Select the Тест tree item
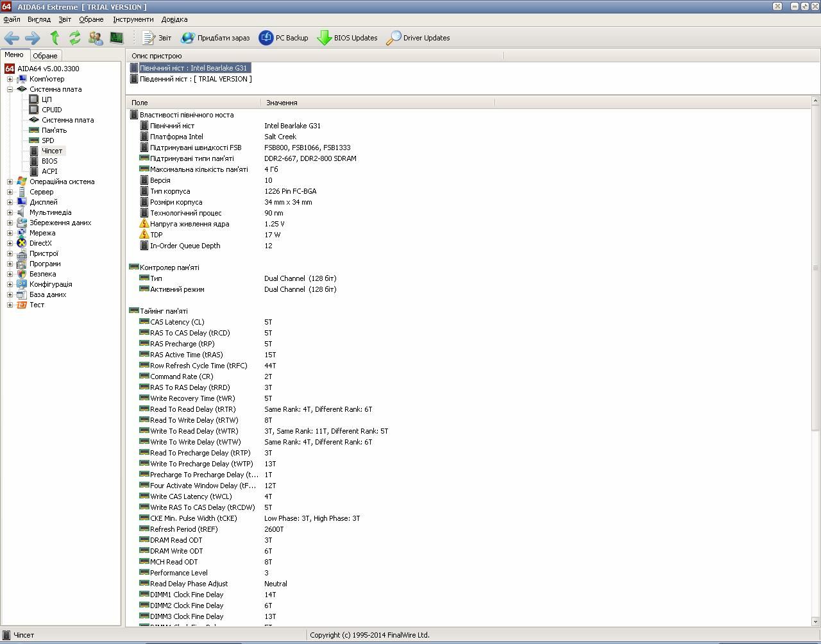Screen dimensions: 821x644 [x=37, y=305]
